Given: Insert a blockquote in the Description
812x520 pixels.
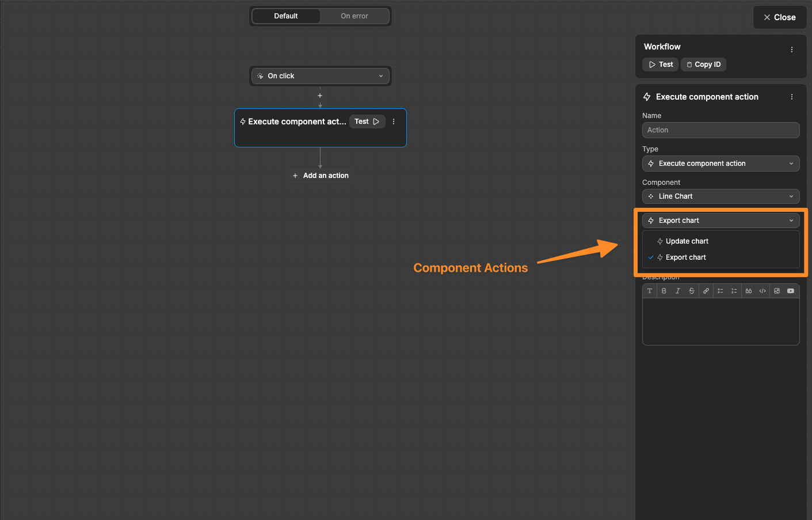Looking at the screenshot, I should pos(748,291).
